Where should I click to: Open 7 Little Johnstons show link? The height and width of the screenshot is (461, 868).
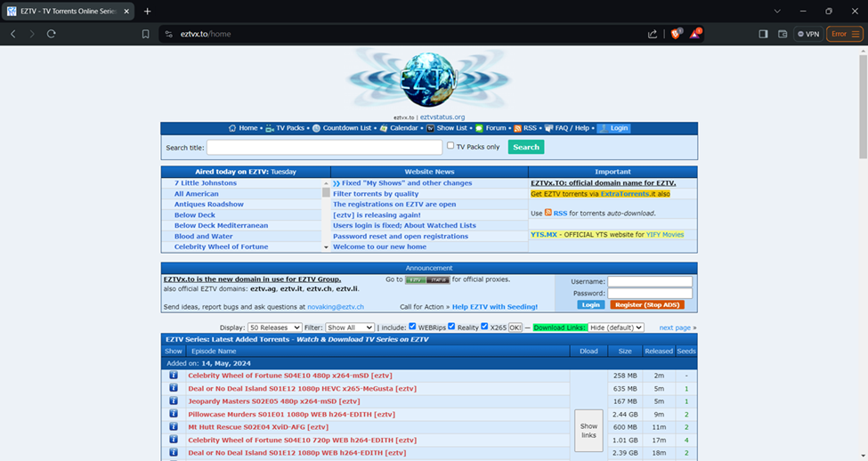point(206,183)
